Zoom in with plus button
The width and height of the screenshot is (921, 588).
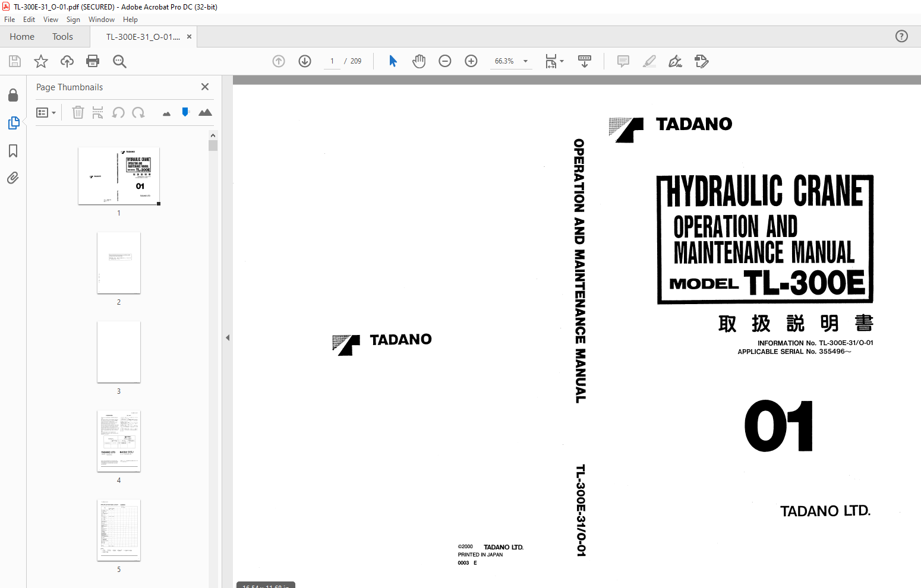(x=471, y=61)
